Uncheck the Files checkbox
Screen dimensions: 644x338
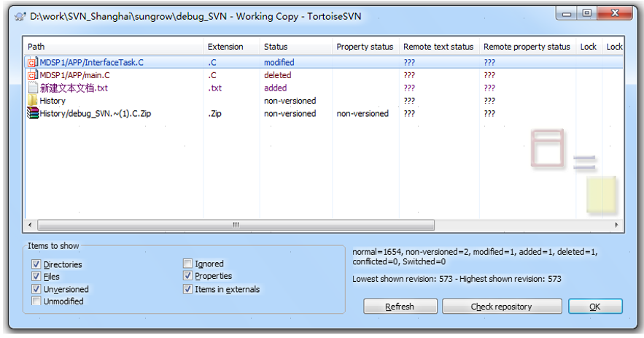36,277
